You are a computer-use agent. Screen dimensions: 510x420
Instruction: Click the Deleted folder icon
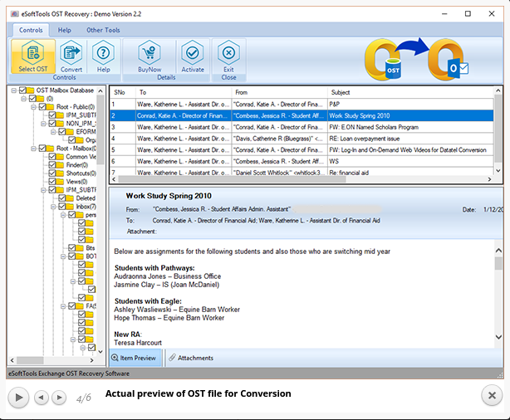(x=71, y=198)
